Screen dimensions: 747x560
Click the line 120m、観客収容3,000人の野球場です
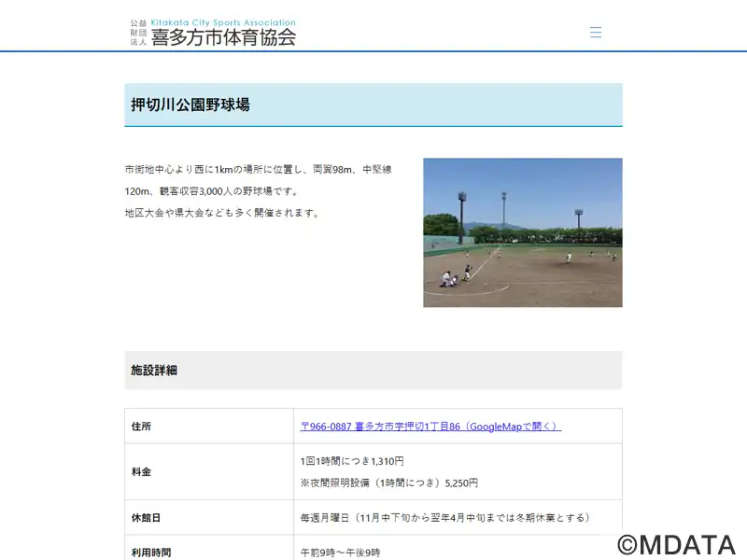point(213,191)
